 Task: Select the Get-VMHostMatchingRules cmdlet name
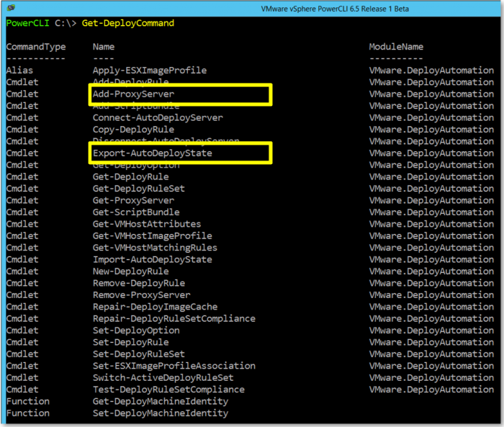[155, 248]
